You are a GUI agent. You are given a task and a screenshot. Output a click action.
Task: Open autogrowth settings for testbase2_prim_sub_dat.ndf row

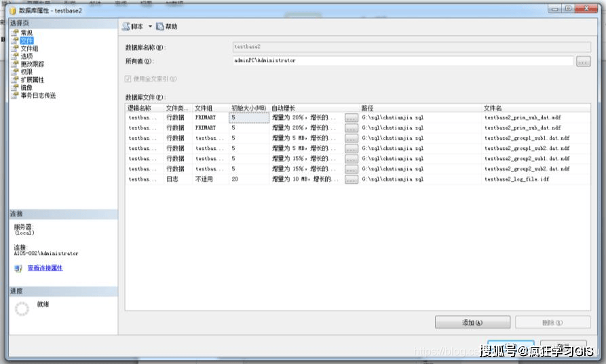[x=352, y=128]
